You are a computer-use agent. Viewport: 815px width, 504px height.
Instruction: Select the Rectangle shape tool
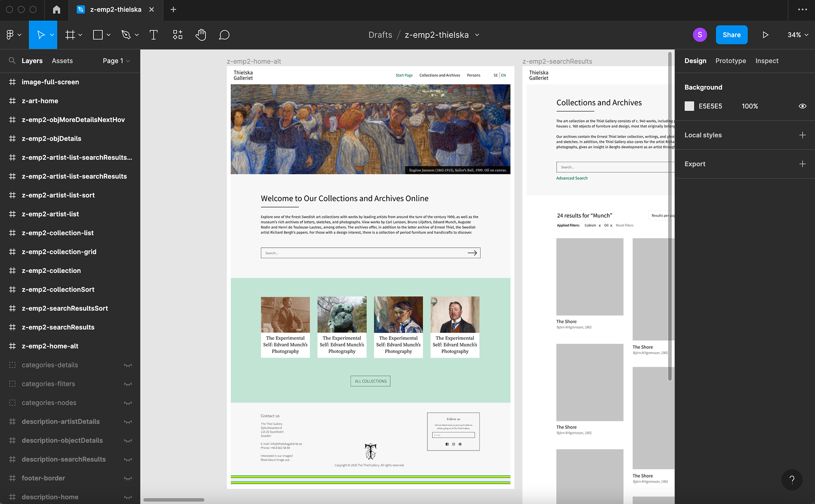(98, 35)
